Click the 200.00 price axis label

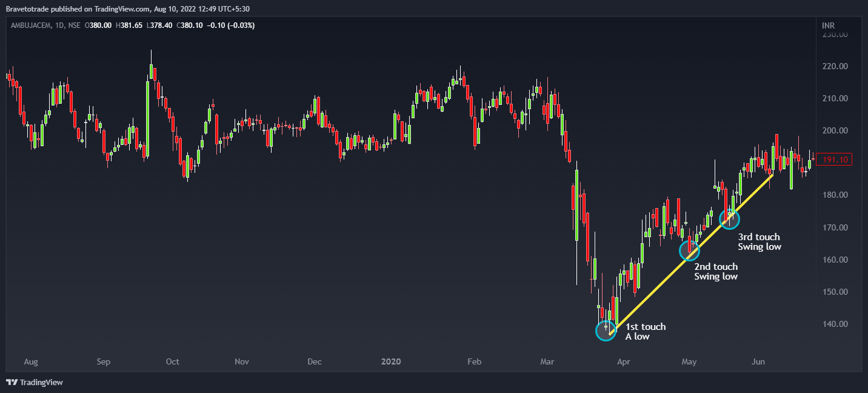click(835, 130)
